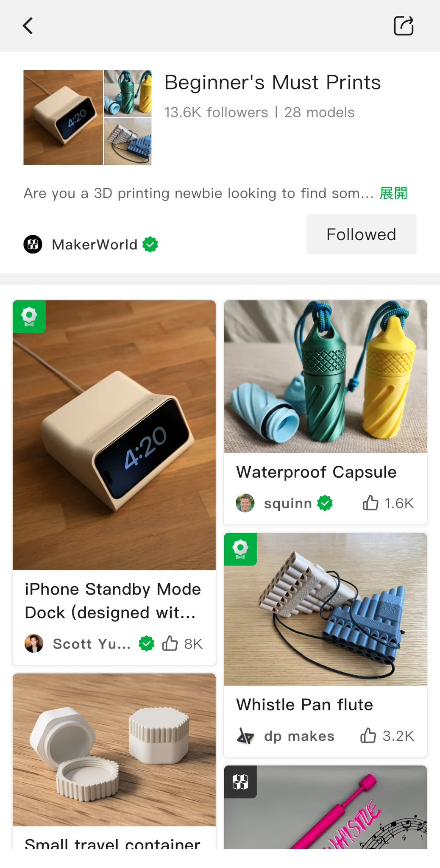Tap the green badge on iPhone dock card

(x=29, y=317)
